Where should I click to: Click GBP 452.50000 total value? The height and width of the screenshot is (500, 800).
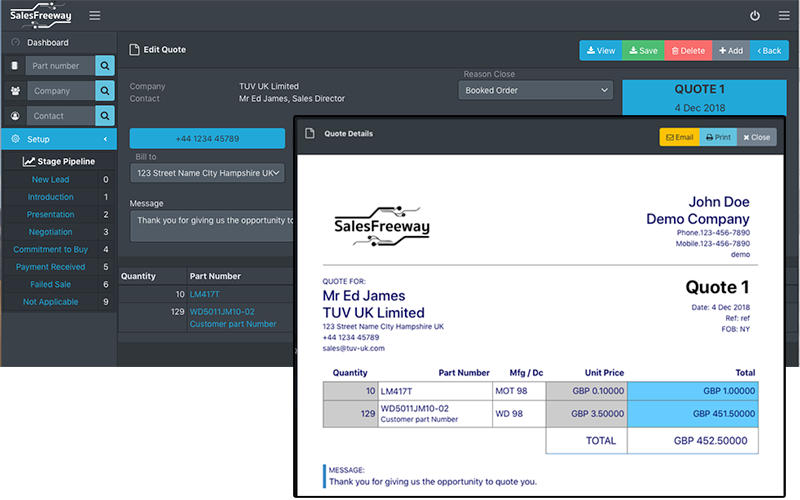click(710, 441)
